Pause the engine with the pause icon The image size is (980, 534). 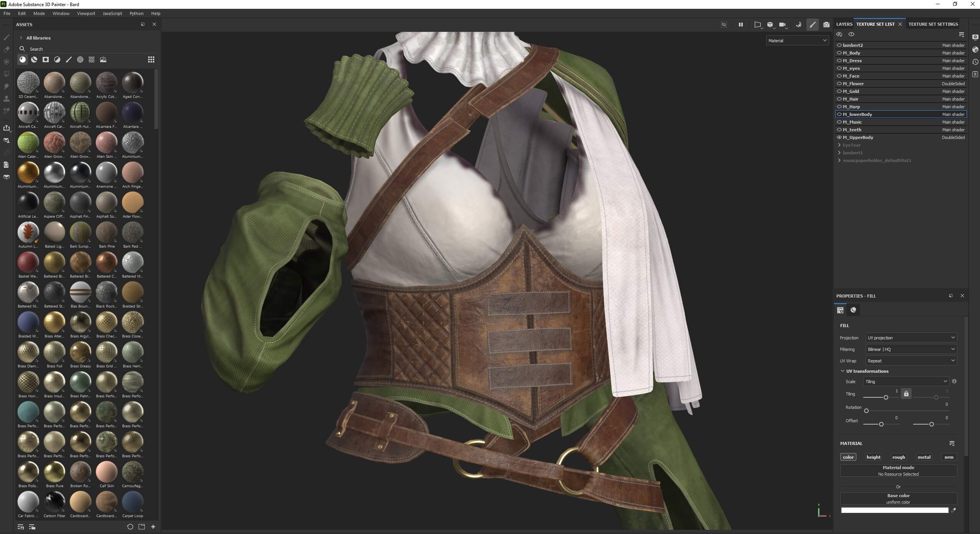(x=740, y=25)
